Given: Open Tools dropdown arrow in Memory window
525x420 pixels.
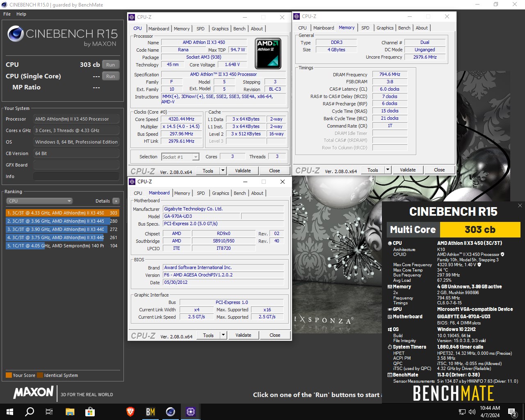Looking at the screenshot, I should [388, 170].
